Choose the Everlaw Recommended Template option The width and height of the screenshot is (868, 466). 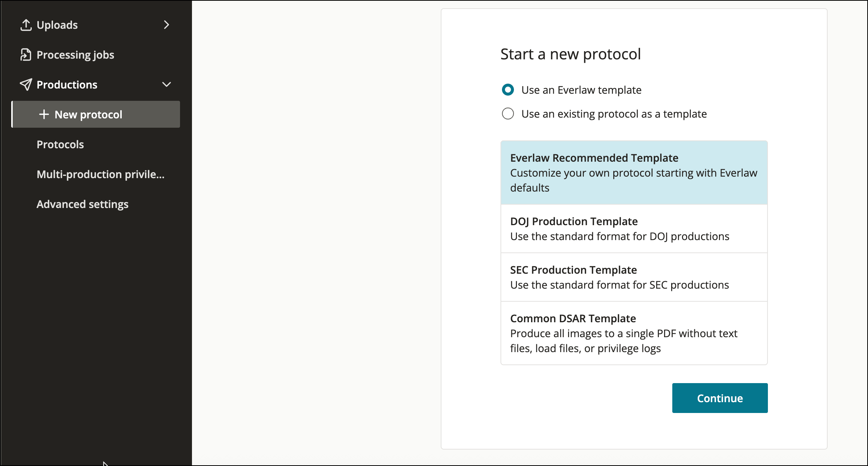tap(634, 173)
